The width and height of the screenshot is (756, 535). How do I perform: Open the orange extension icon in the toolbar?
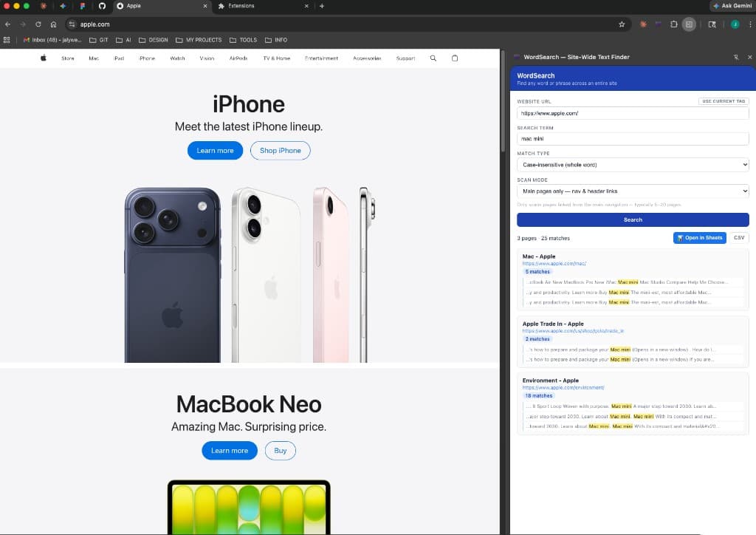click(x=642, y=24)
